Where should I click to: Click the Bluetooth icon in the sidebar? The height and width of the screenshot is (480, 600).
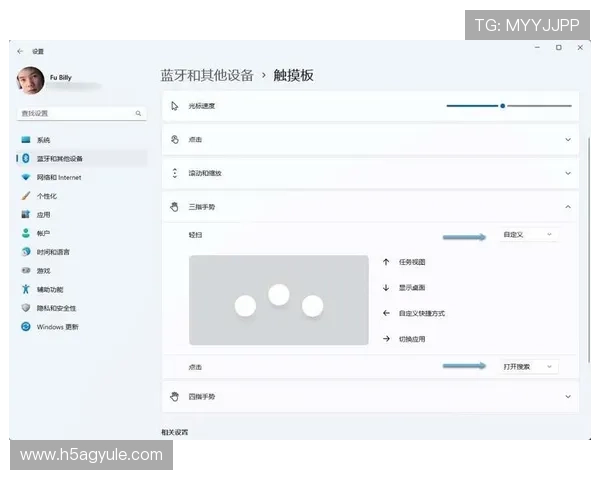point(26,158)
